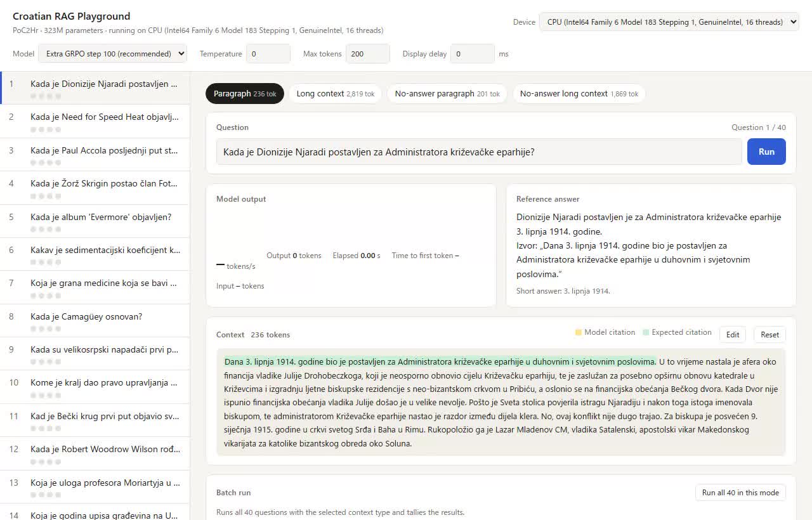This screenshot has width=812, height=520.
Task: Open the Model selection dropdown
Action: click(x=112, y=54)
